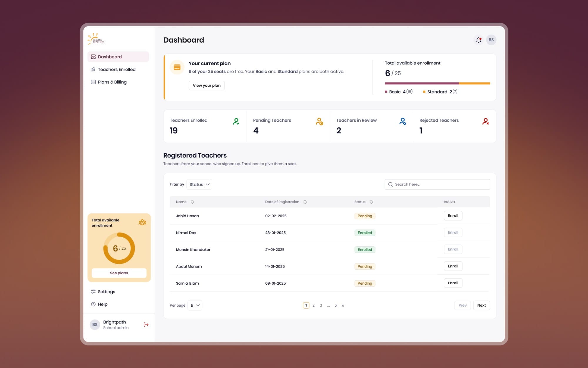Click disabled Enroll for Nirmol Das
Screen dimensions: 588x368
click(x=453, y=232)
